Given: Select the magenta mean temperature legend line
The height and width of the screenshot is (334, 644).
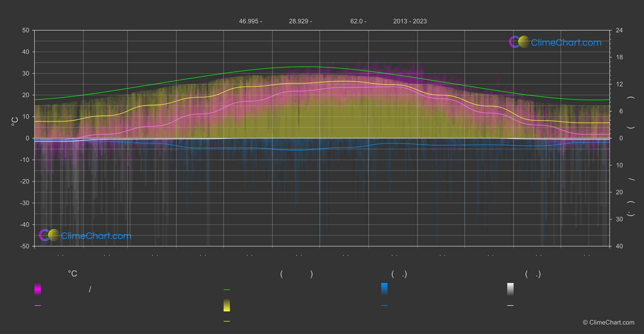Looking at the screenshot, I should [38, 306].
